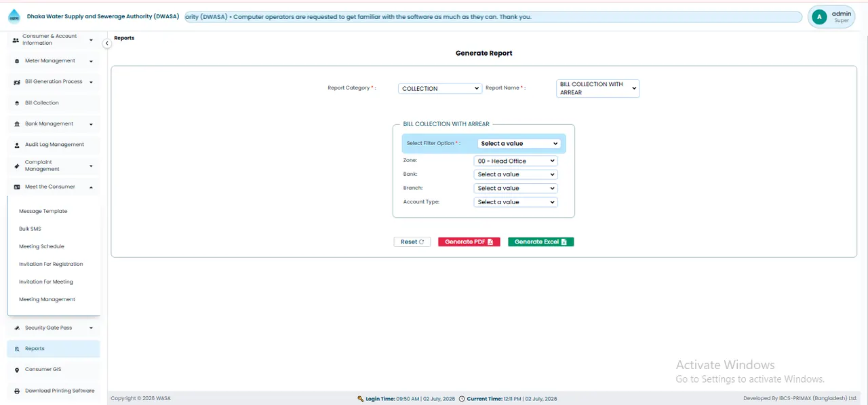
Task: Collapse the Meet the Consumer submenu arrow
Action: click(91, 187)
